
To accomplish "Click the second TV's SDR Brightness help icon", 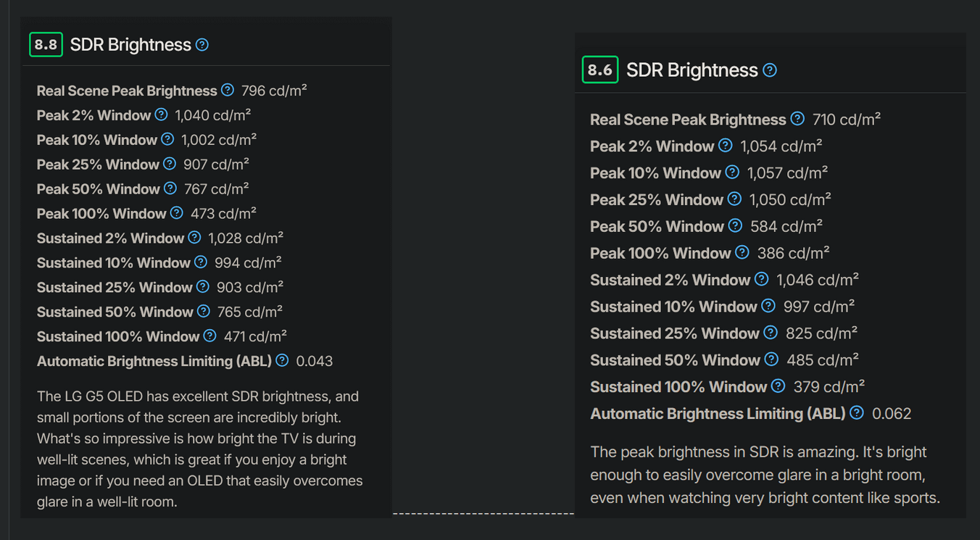I will coord(771,70).
